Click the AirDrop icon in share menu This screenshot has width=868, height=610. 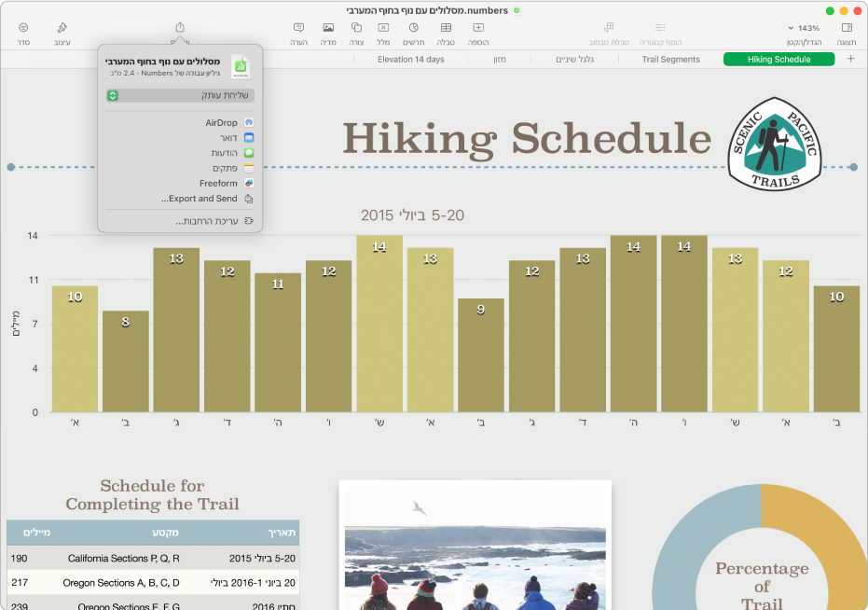(x=249, y=122)
